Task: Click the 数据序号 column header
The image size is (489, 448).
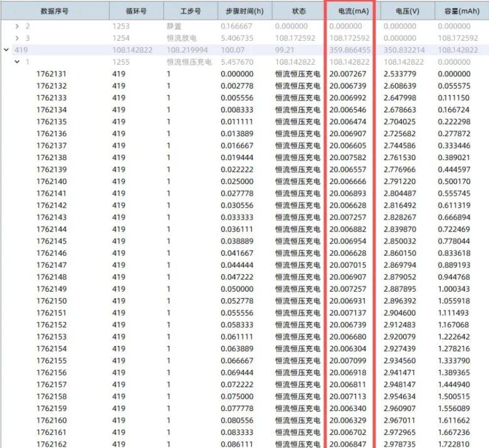Action: [x=55, y=11]
